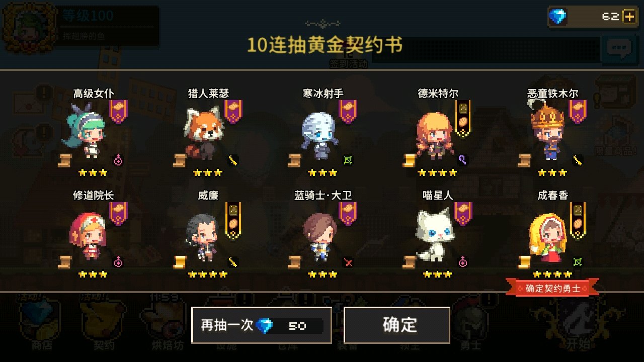Viewport: 644px width, 362px height.
Task: Click the purple staff icon beside 德米特尔
Action: (463, 160)
